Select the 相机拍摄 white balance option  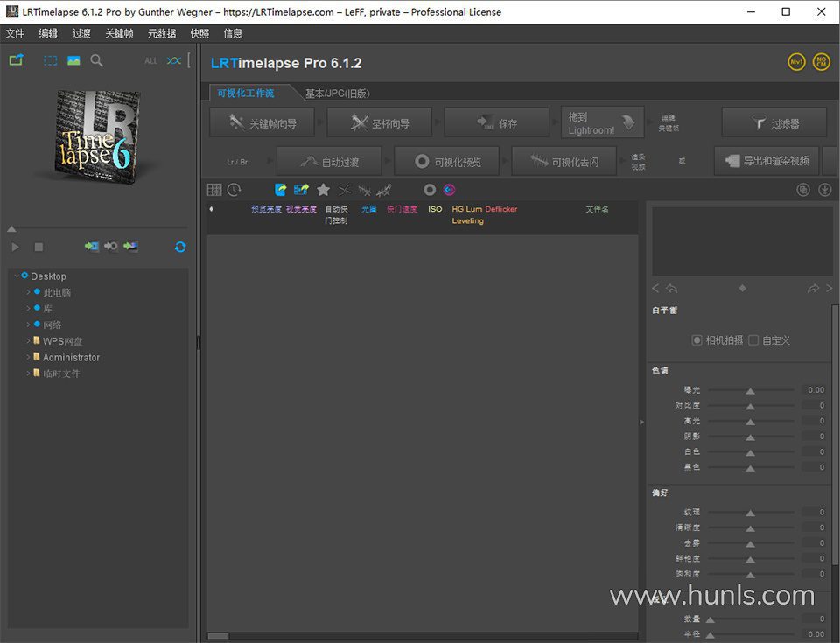pyautogui.click(x=717, y=340)
